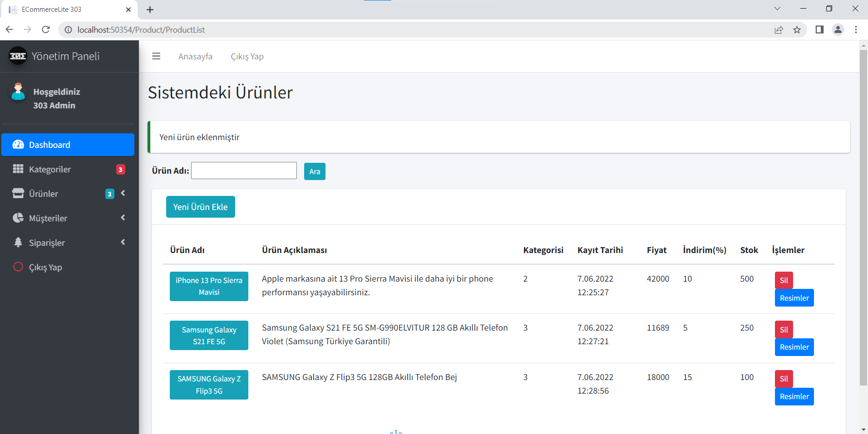This screenshot has width=868, height=434.
Task: Click the Stok column header
Action: tap(749, 250)
